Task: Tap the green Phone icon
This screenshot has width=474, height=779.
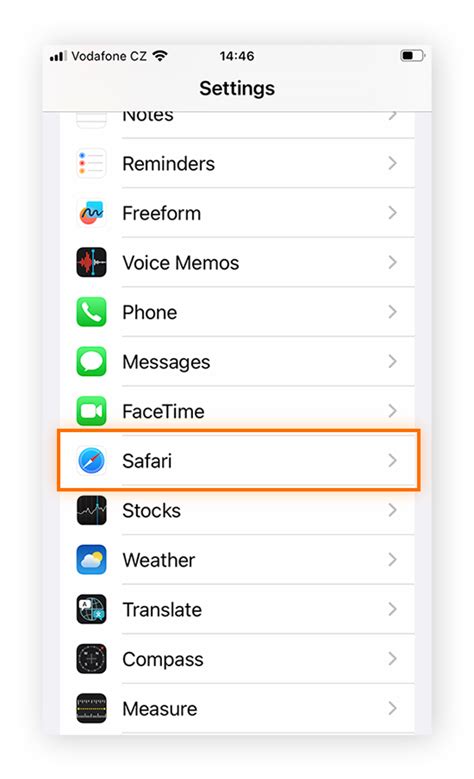Action: tap(91, 312)
